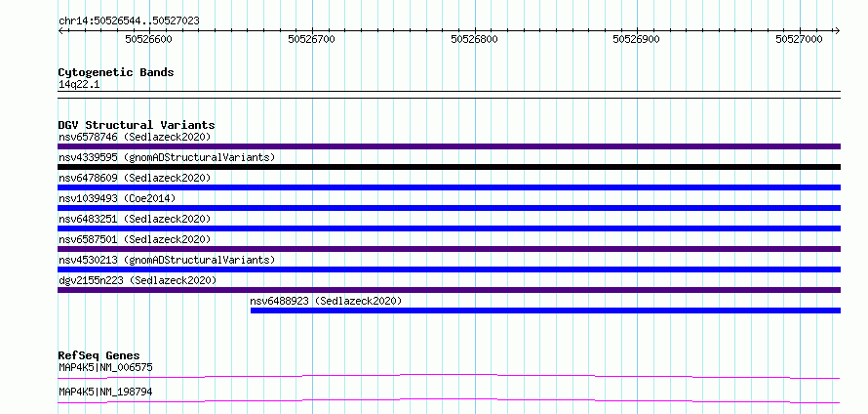This screenshot has width=868, height=414.
Task: Select the blue bar under nsv6478609
Action: click(449, 187)
